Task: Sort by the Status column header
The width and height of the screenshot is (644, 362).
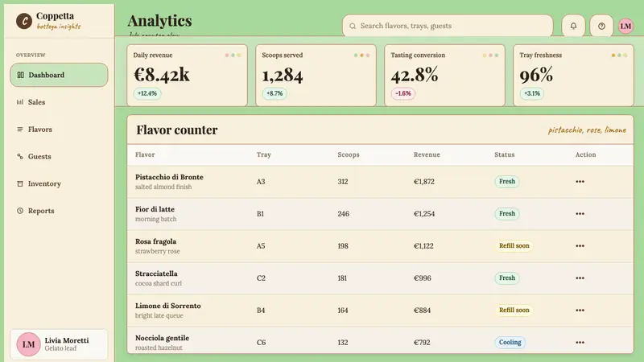Action: [x=505, y=154]
